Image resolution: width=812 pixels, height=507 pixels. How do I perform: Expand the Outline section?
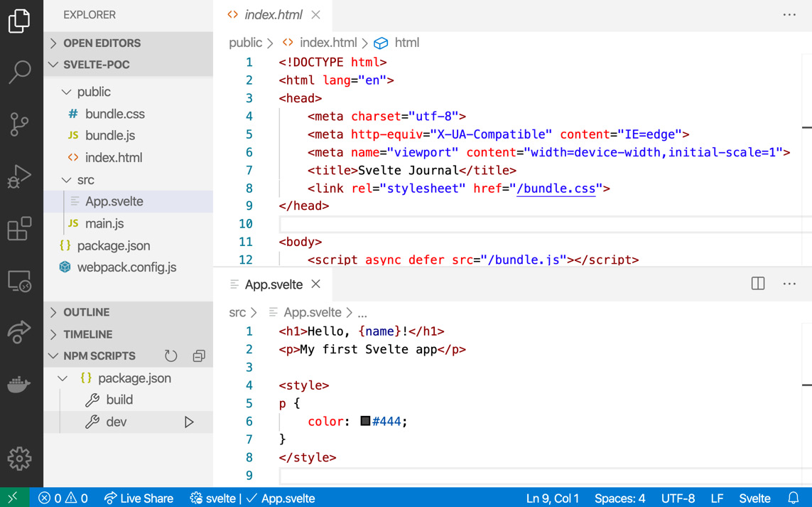pyautogui.click(x=129, y=312)
